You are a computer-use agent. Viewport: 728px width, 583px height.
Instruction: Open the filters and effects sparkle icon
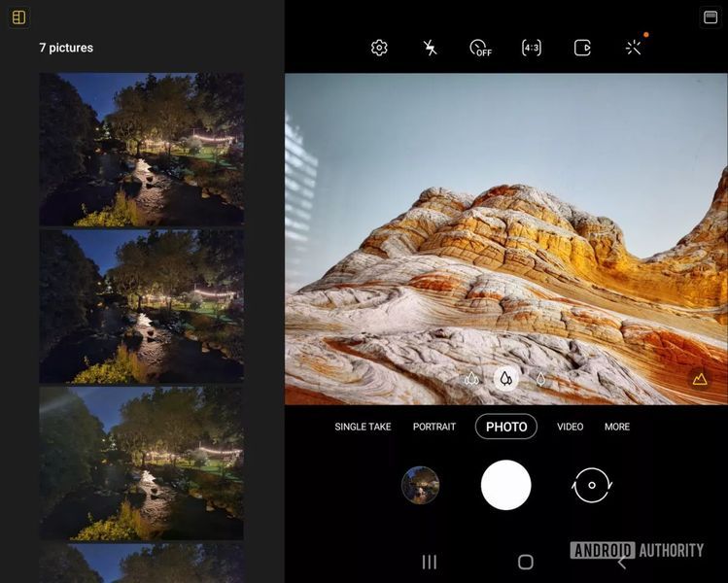pos(634,48)
